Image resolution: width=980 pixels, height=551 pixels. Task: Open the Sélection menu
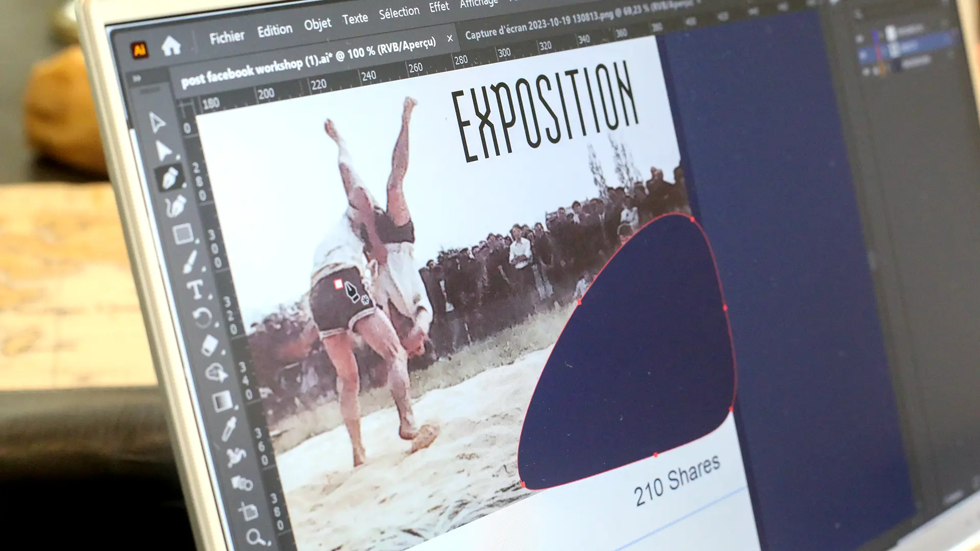tap(399, 12)
